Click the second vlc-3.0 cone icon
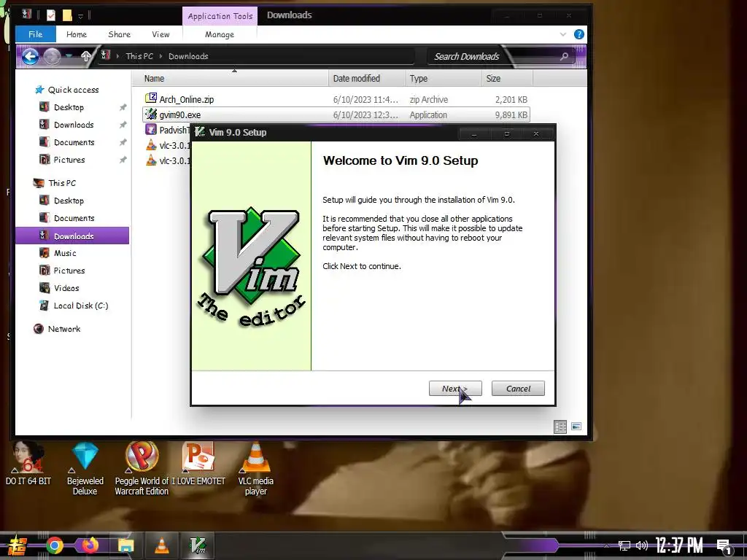747x560 pixels. pyautogui.click(x=151, y=160)
